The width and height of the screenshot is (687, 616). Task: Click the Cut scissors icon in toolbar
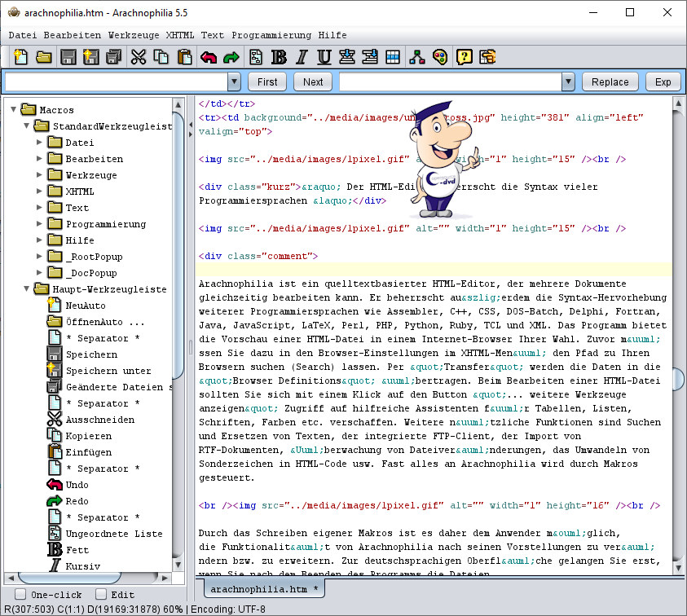pyautogui.click(x=138, y=57)
